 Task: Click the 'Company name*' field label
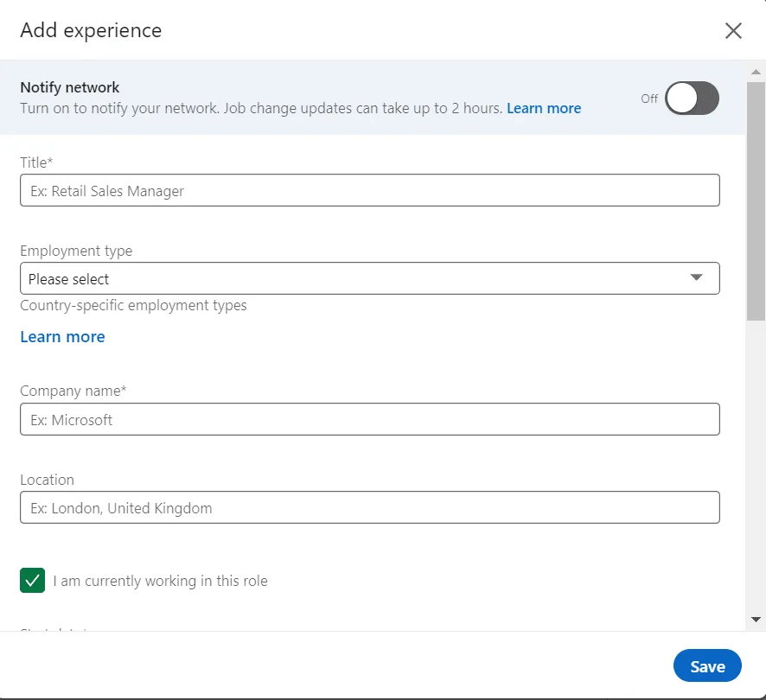[73, 391]
